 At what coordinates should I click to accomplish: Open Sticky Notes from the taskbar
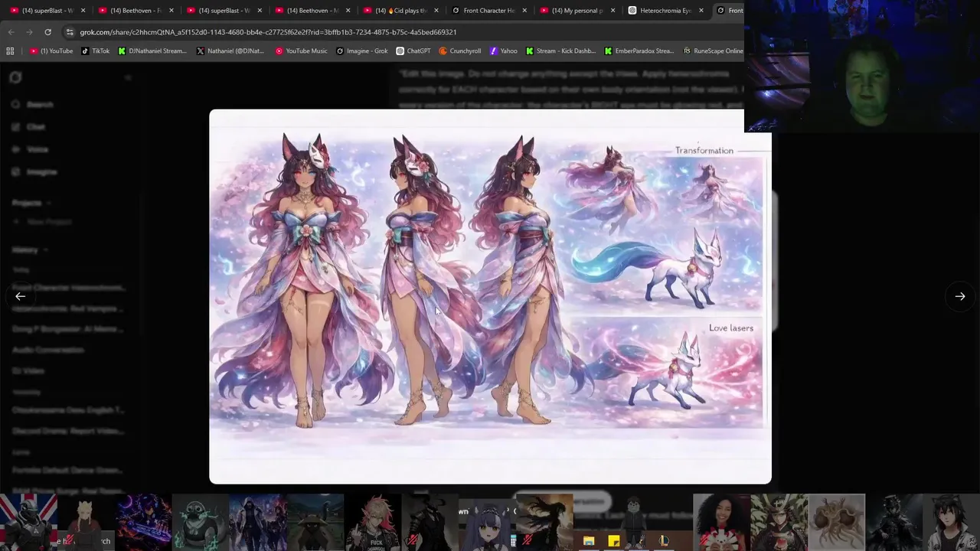coord(613,541)
